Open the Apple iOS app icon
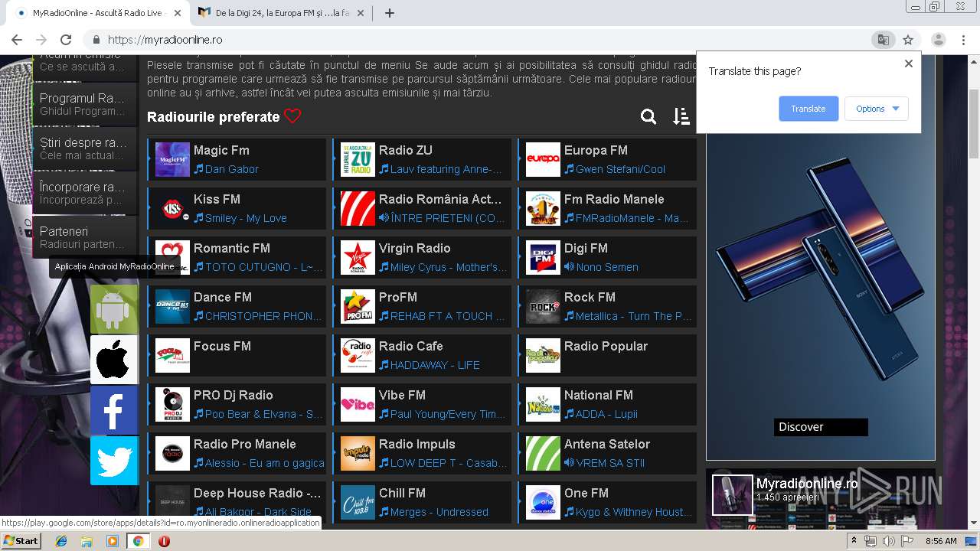 point(114,360)
